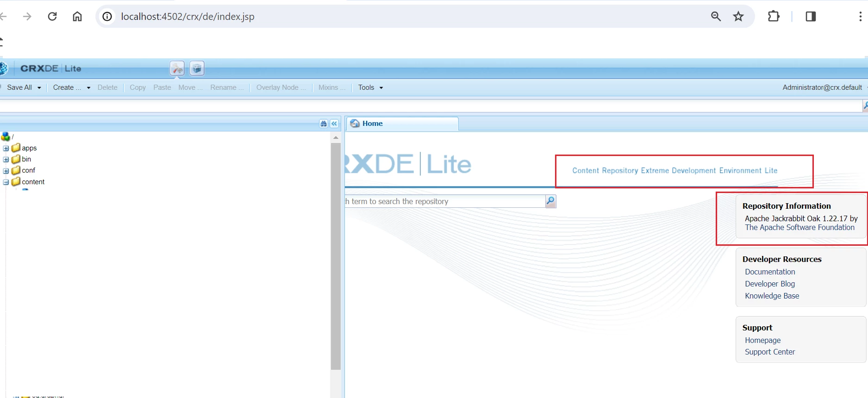Collapse the tree panel with double-arrow icon
Image resolution: width=868 pixels, height=398 pixels.
[334, 124]
